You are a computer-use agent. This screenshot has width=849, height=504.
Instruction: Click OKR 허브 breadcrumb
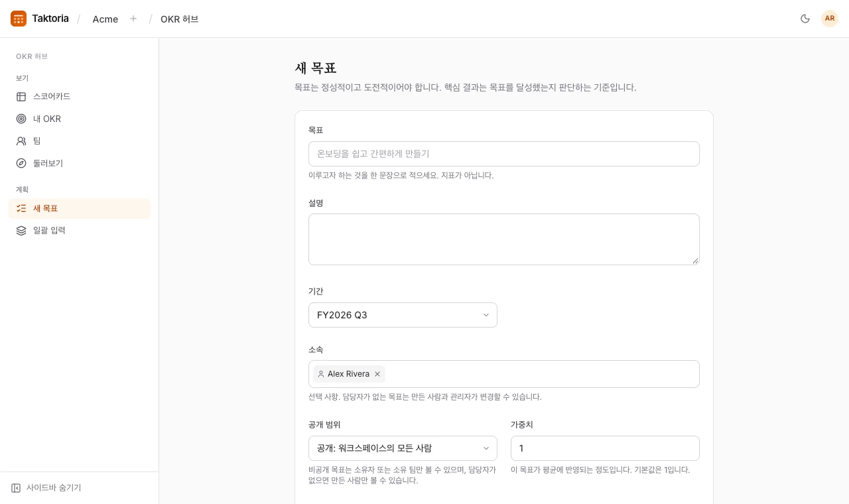180,19
